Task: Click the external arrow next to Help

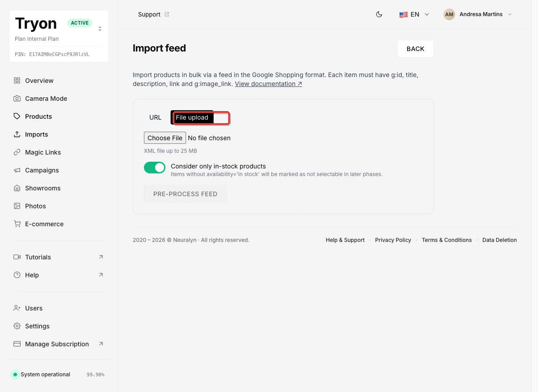Action: 101,275
